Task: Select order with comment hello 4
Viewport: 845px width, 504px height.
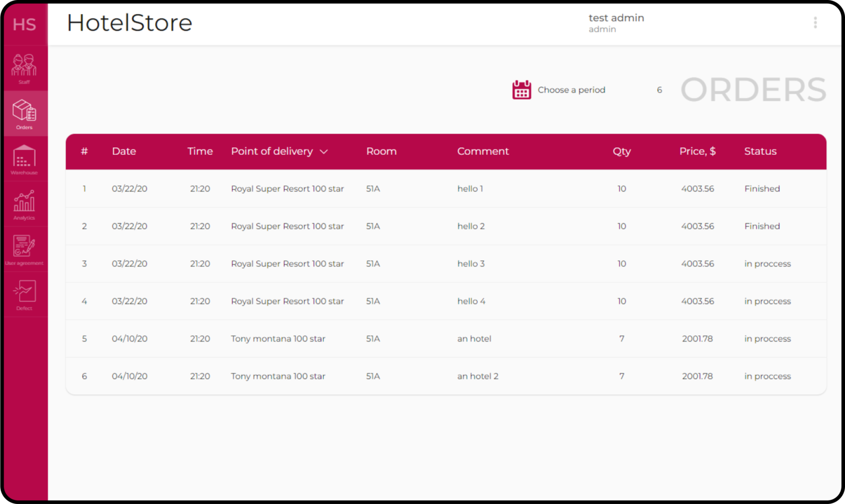Action: (446, 301)
